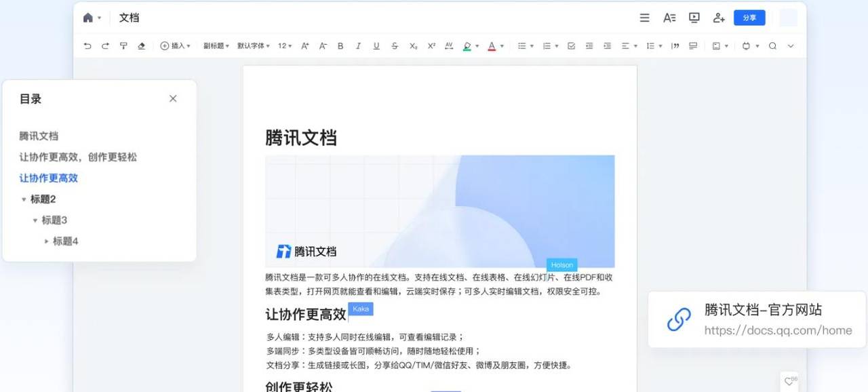
Task: Insert a checklist from the toolbar
Action: (x=571, y=45)
